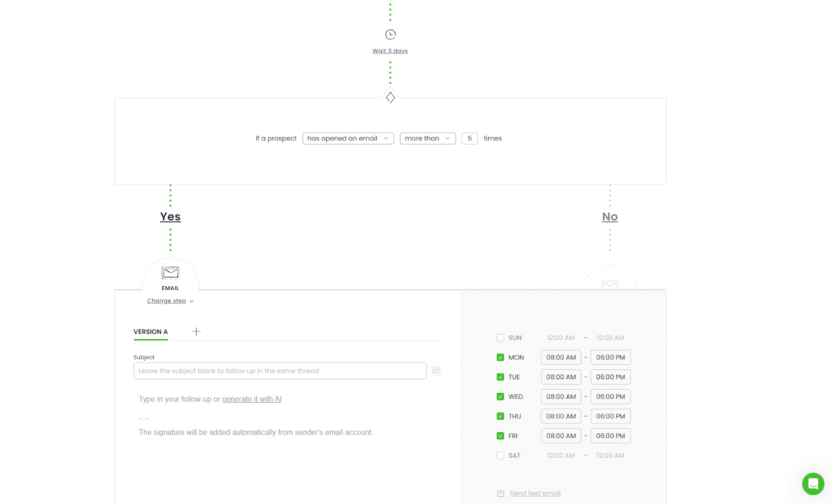
Task: Select the Version A tab
Action: (151, 331)
